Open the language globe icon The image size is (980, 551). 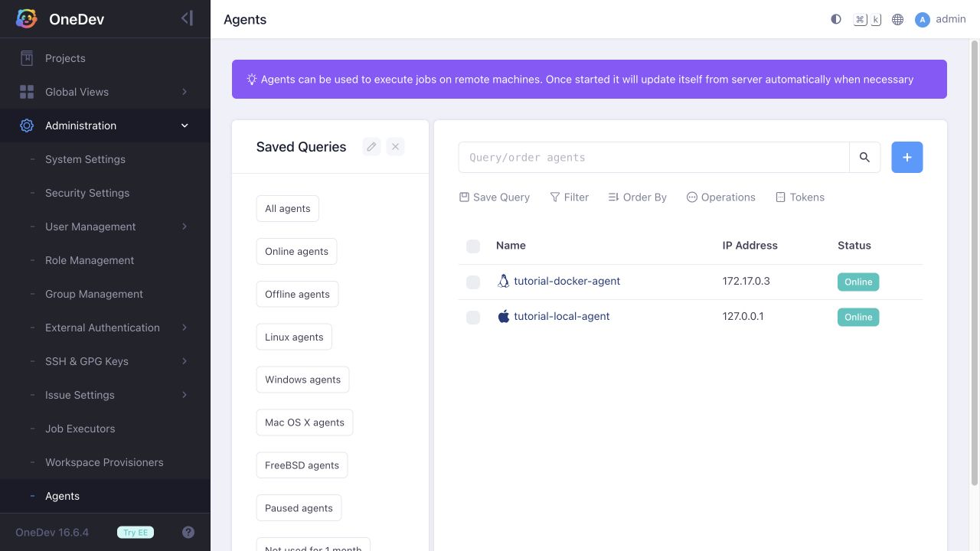pos(898,19)
